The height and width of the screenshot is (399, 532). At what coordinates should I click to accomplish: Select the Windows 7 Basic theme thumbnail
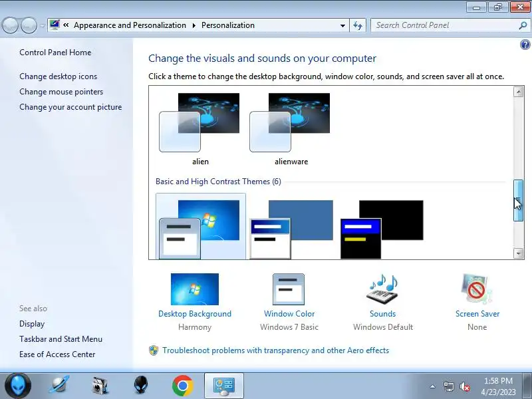[x=201, y=227]
